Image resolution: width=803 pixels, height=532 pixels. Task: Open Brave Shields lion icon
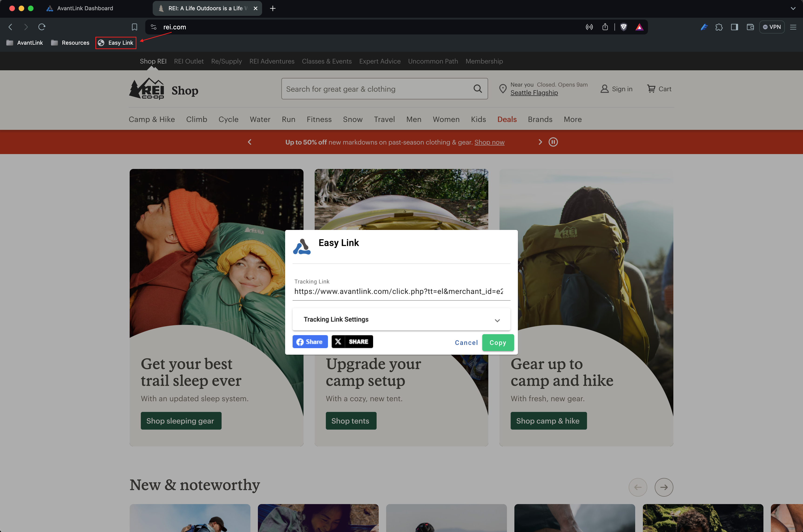coord(624,27)
